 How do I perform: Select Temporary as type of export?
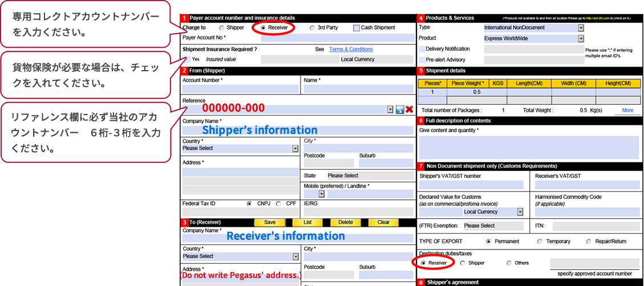pos(540,242)
